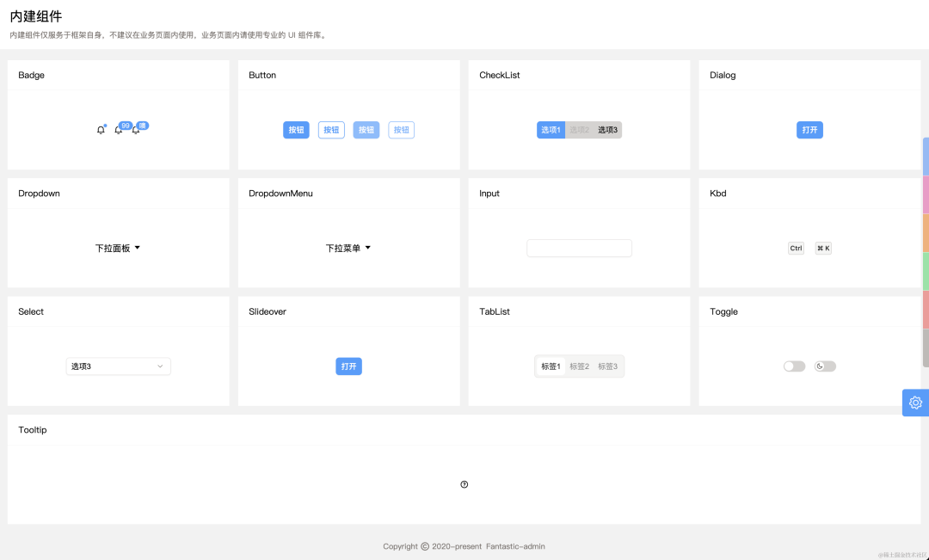Select the greyed-out 选项2 in CheckList
The image size is (929, 560).
pos(579,130)
